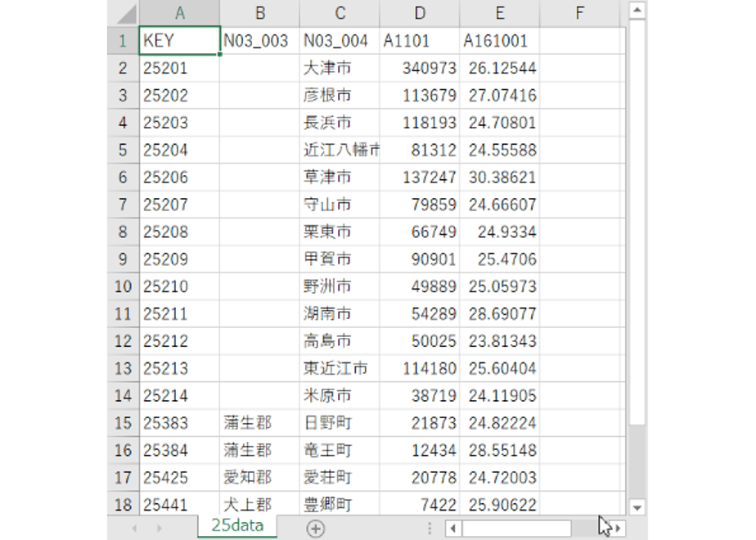Select cell A1 containing KEY

coord(179,41)
